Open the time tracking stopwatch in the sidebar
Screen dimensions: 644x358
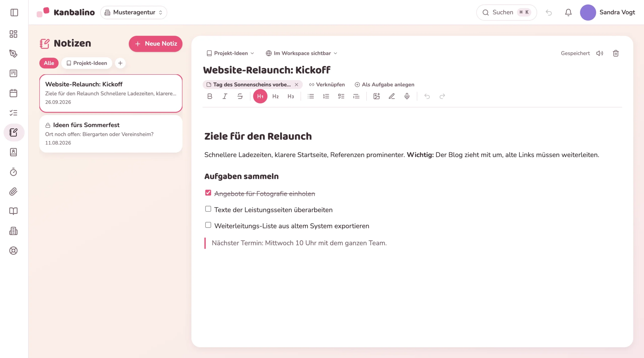coord(14,172)
